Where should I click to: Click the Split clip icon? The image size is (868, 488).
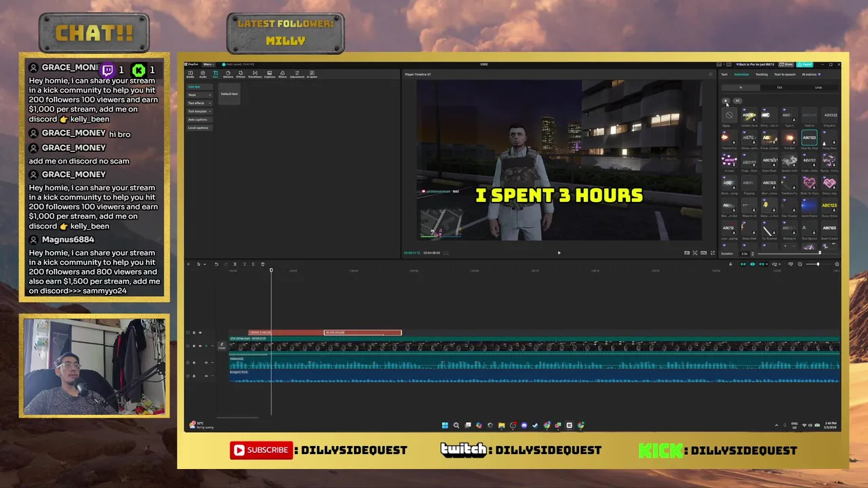[235, 264]
